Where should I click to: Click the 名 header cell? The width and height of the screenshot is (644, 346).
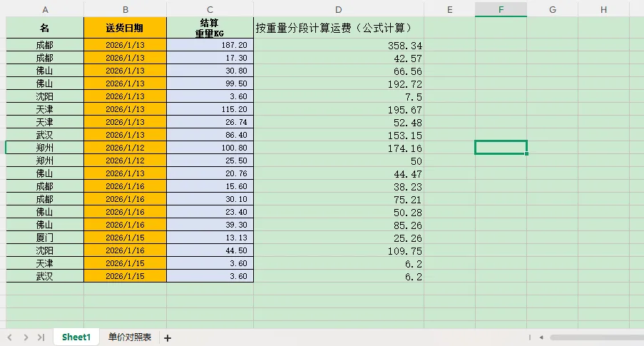click(x=45, y=28)
